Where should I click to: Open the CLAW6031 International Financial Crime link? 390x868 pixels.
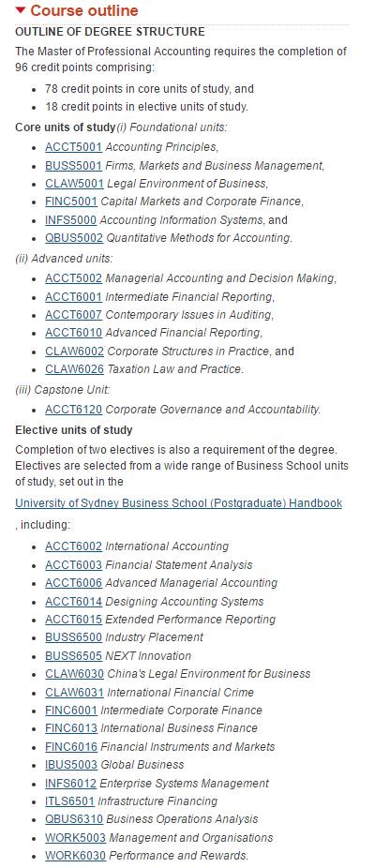[74, 693]
